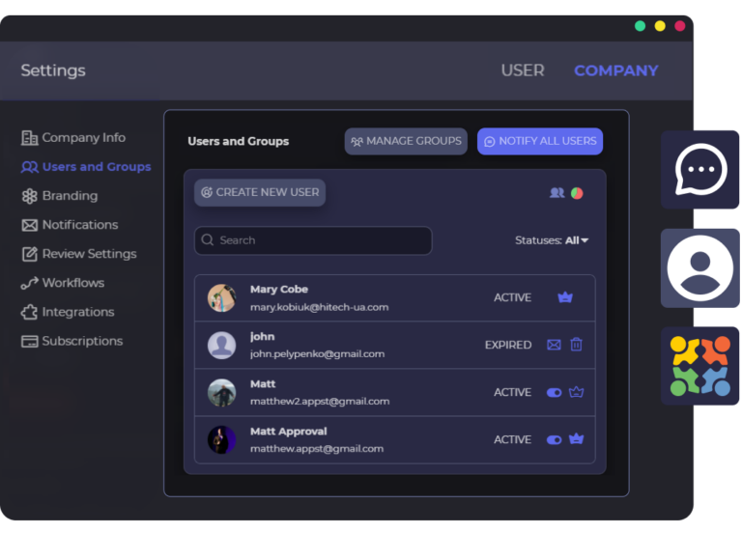
Task: Click the red window dot
Action: (679, 26)
